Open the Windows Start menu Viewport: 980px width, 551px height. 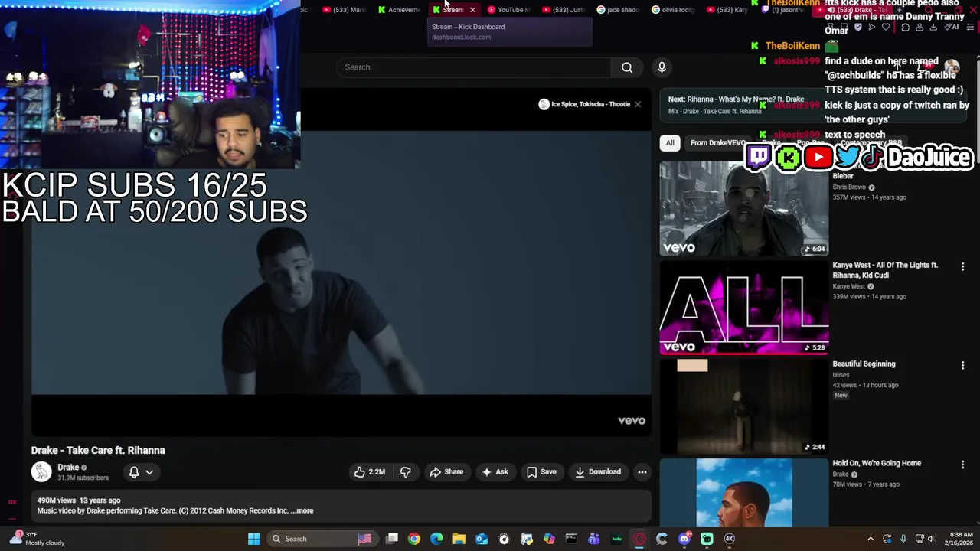click(x=254, y=539)
